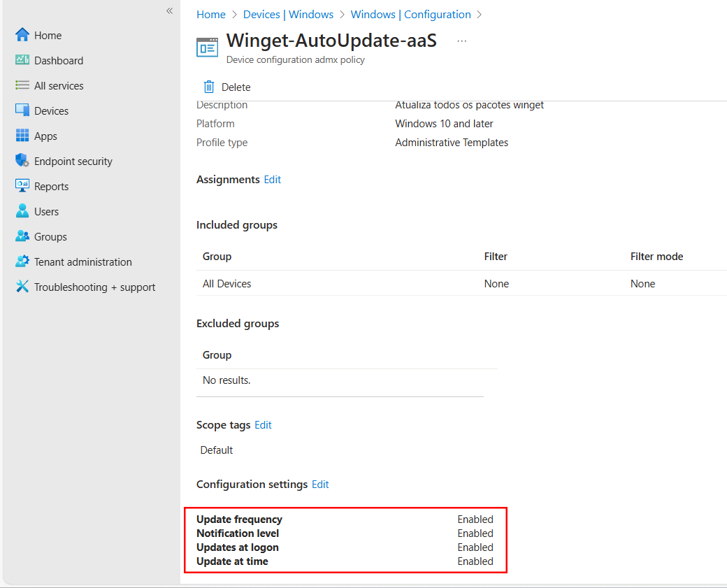Click the Notification level setting

238,533
